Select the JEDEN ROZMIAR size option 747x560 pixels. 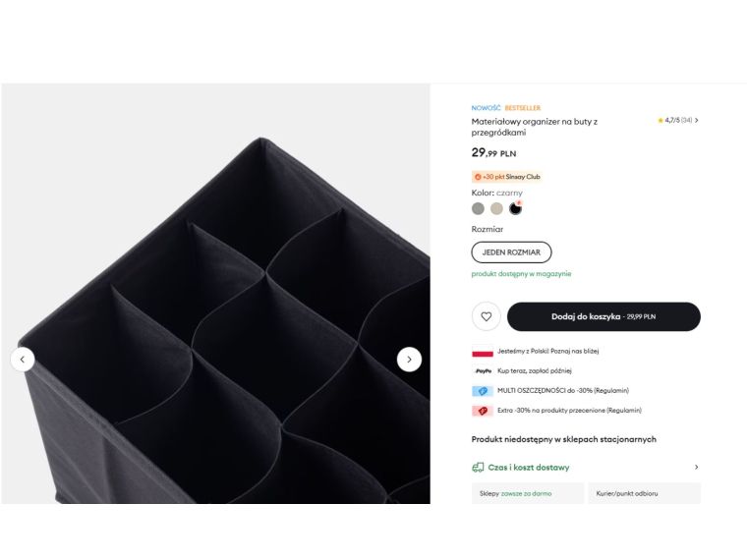tap(511, 252)
